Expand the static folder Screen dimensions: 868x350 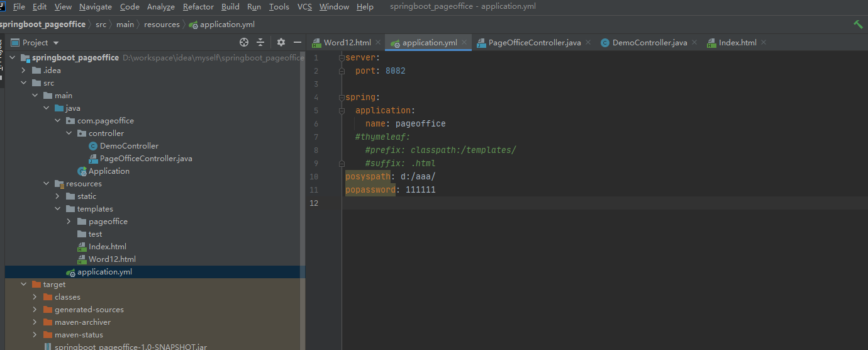coord(58,196)
